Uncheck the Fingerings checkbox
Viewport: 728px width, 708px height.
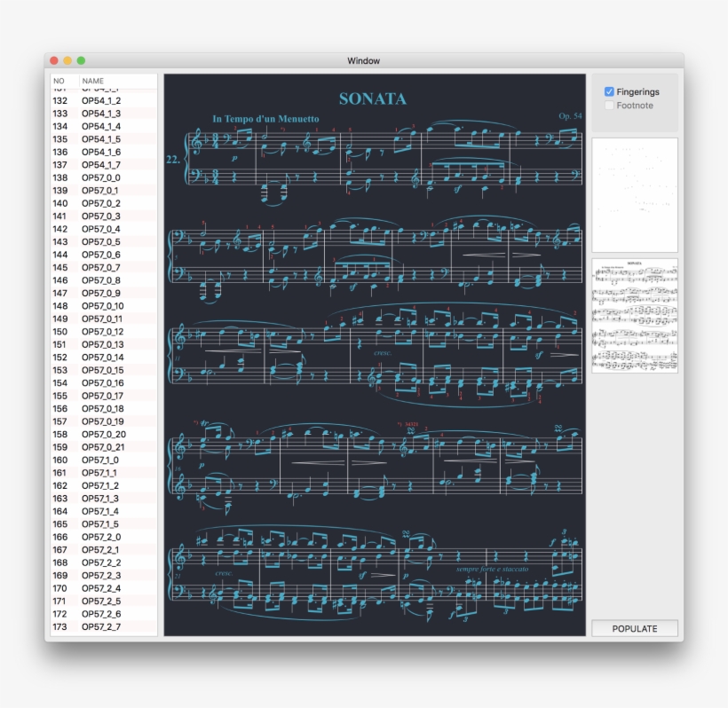tap(609, 92)
